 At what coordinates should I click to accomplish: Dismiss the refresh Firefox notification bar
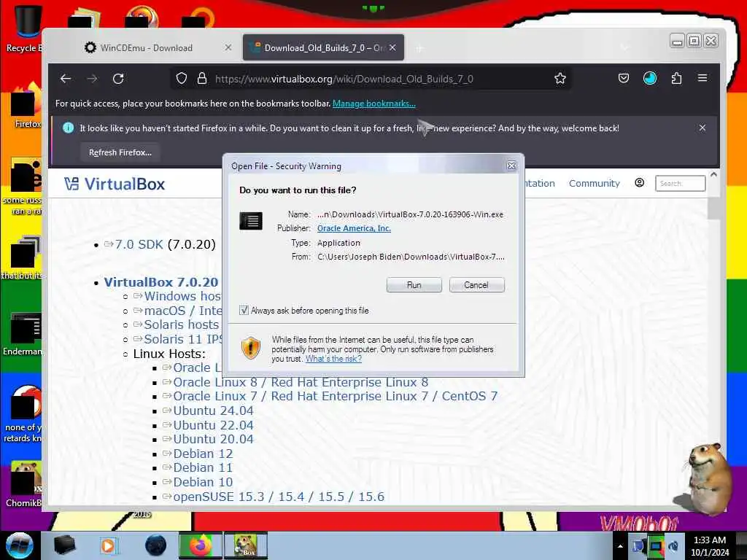pyautogui.click(x=703, y=128)
